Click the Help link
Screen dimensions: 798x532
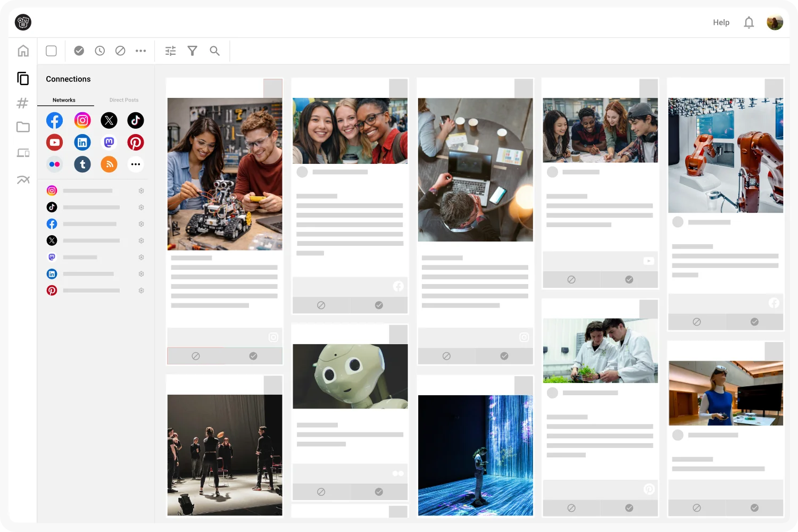pos(721,22)
